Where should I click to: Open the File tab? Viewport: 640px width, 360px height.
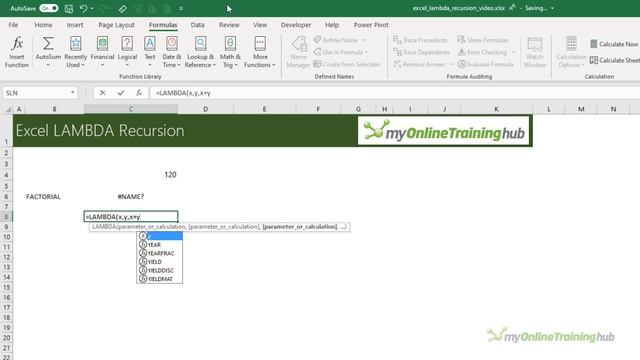pos(13,25)
